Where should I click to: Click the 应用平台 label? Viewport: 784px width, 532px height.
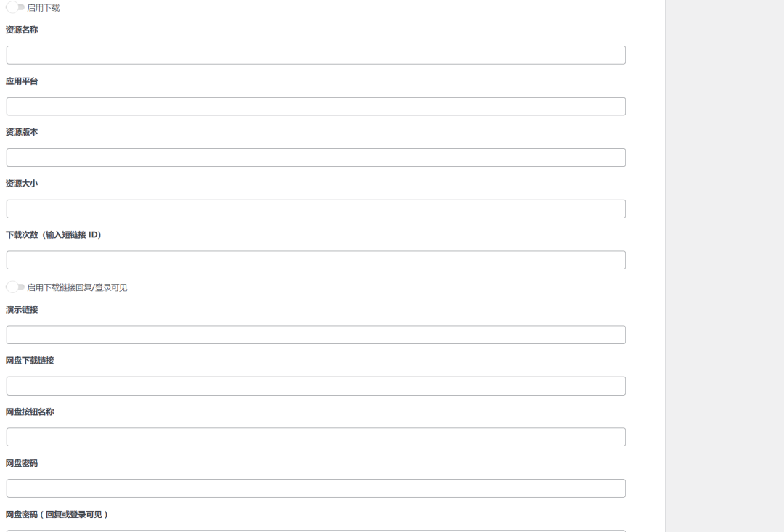(22, 81)
